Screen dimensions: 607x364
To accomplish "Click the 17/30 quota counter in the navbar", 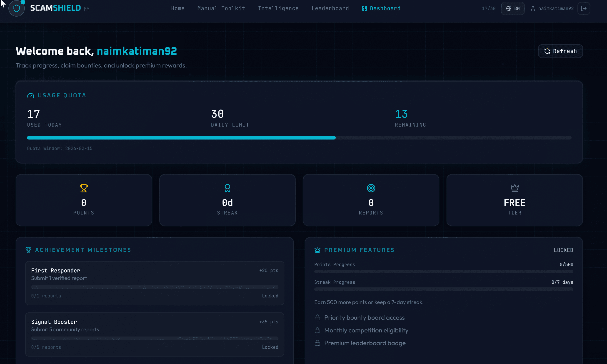I will pos(489,8).
